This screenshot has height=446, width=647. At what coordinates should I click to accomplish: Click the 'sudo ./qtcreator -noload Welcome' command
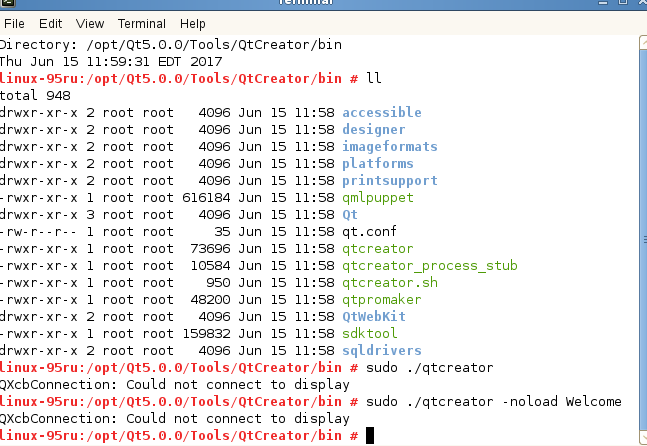click(494, 401)
